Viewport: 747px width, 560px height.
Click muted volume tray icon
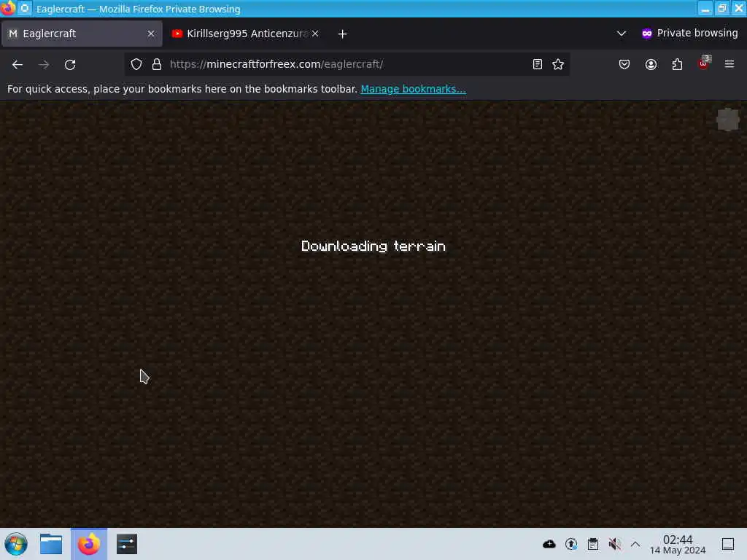614,544
